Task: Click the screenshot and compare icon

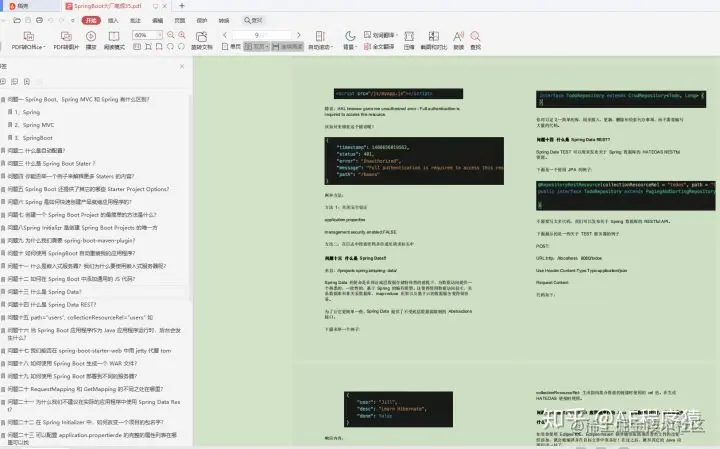Action: click(x=433, y=36)
